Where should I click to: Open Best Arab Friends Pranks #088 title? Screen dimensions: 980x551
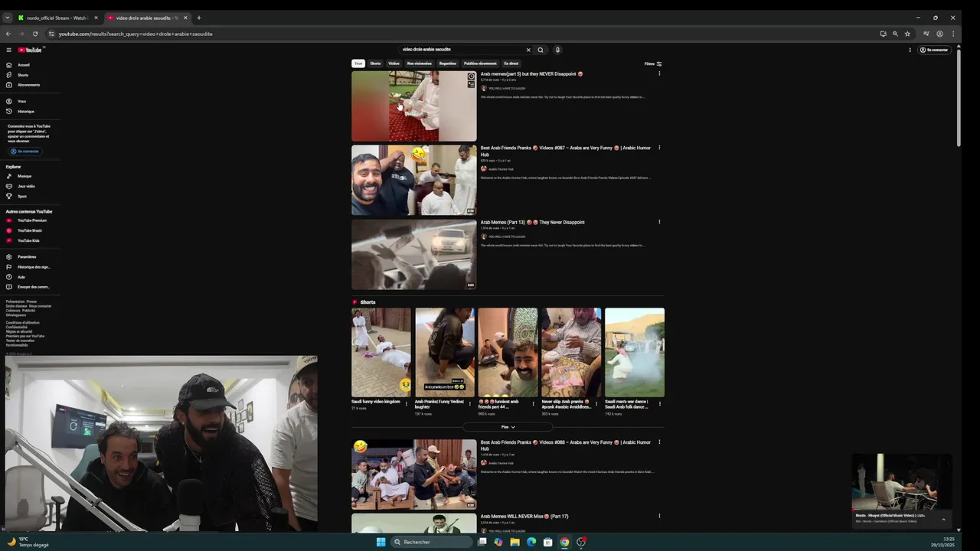point(566,445)
